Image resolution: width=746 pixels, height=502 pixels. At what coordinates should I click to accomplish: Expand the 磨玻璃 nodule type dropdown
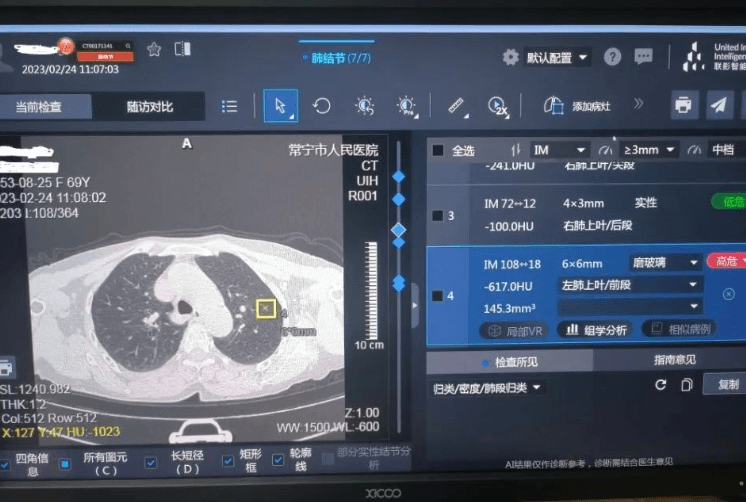pos(665,262)
